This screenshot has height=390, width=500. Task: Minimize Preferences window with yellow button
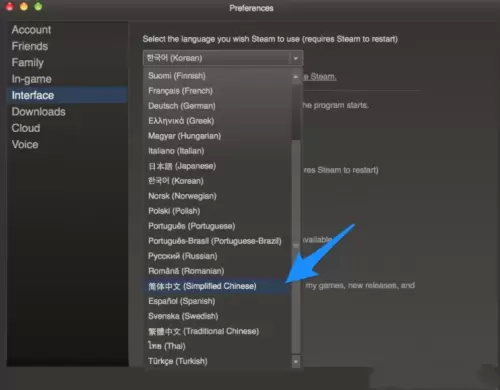click(24, 6)
